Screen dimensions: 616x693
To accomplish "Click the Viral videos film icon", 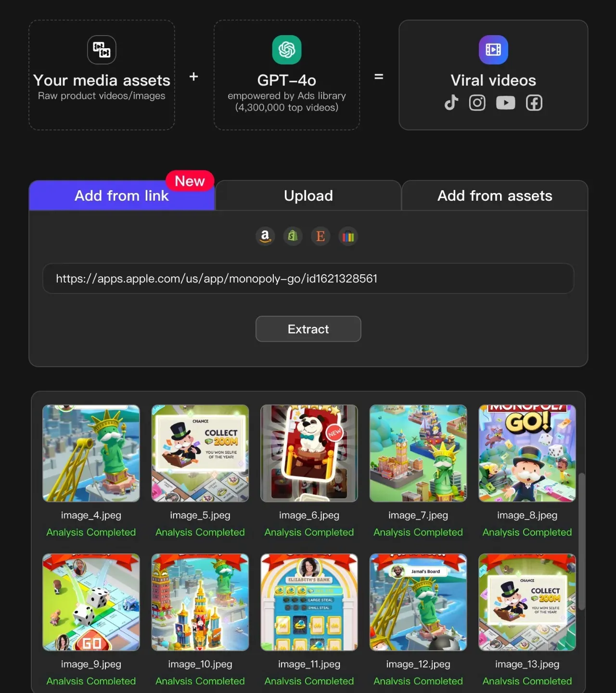I will [493, 50].
